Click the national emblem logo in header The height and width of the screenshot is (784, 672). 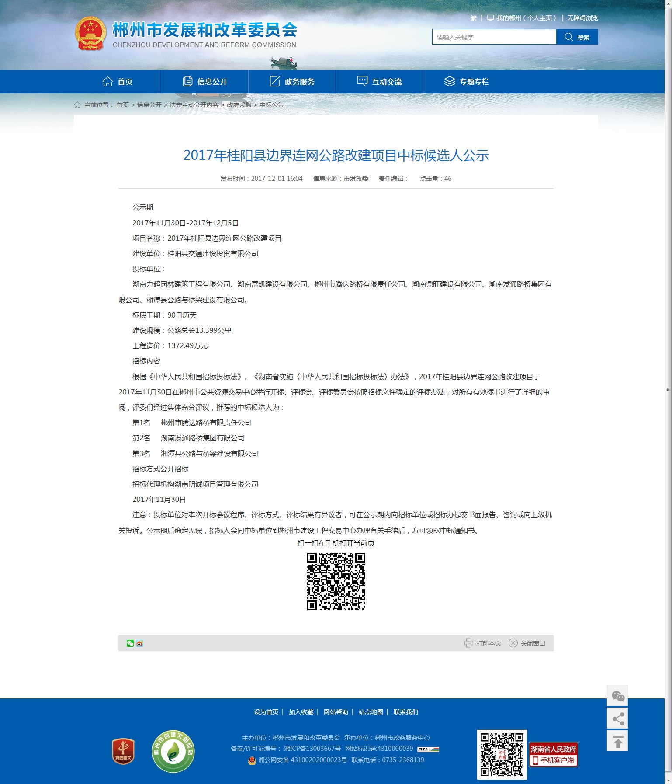(90, 34)
